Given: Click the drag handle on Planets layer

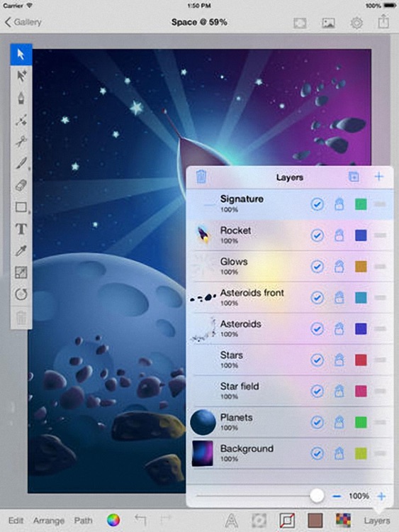Looking at the screenshot, I should click(x=381, y=423).
